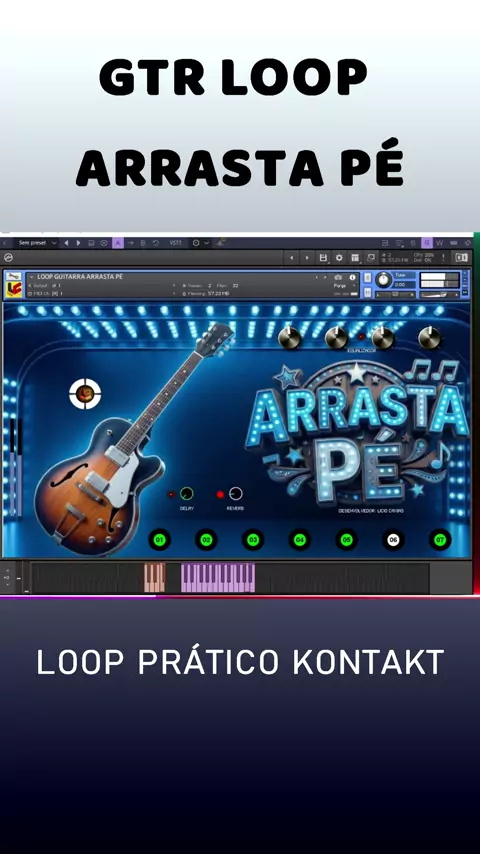Open the Kontakt workspace layout icon
480x854 pixels.
click(x=355, y=258)
